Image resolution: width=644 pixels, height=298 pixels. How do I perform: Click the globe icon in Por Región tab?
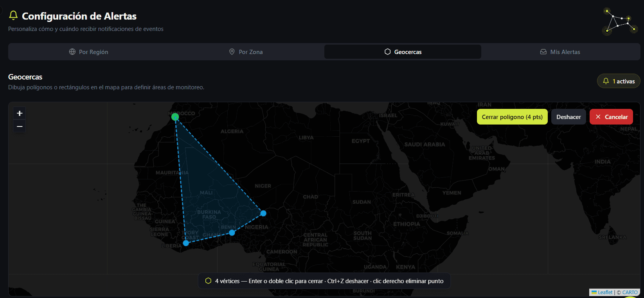(72, 52)
